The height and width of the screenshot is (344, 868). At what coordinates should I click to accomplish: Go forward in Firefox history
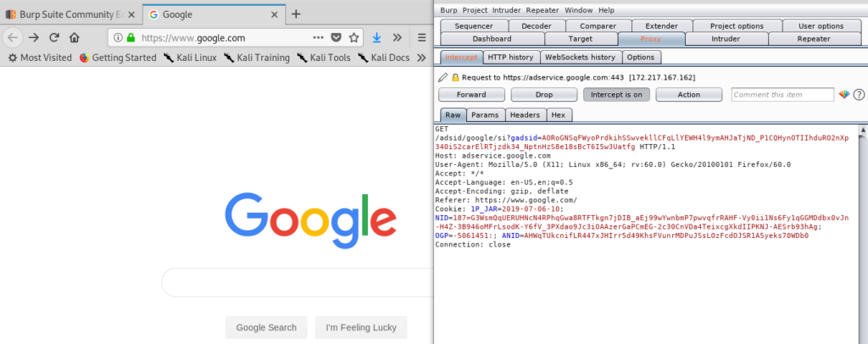[34, 37]
